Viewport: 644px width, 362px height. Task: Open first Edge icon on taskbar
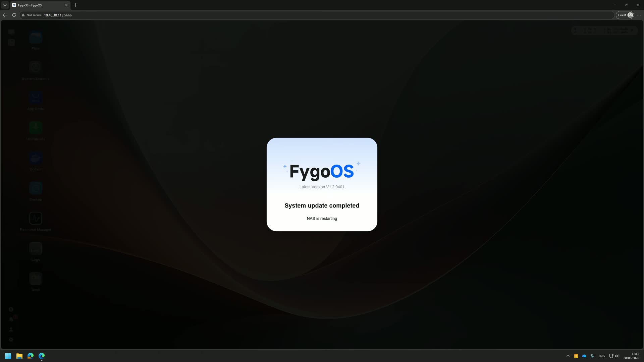tap(31, 356)
